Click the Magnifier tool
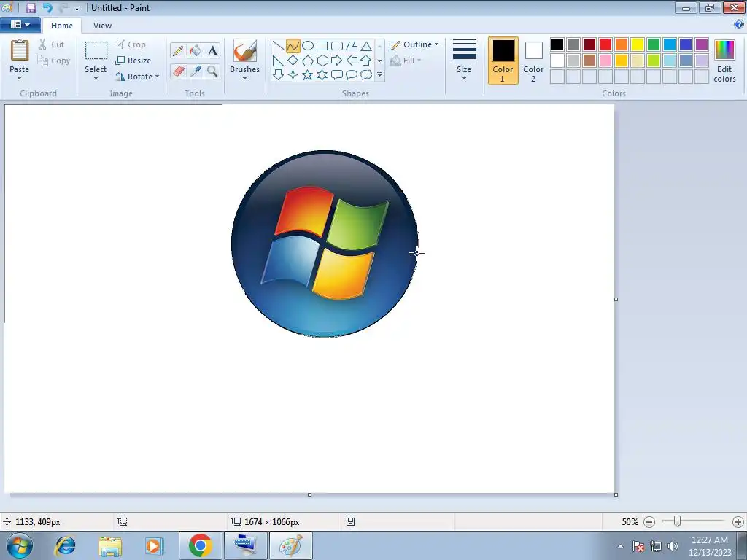This screenshot has width=747, height=560. tap(212, 71)
